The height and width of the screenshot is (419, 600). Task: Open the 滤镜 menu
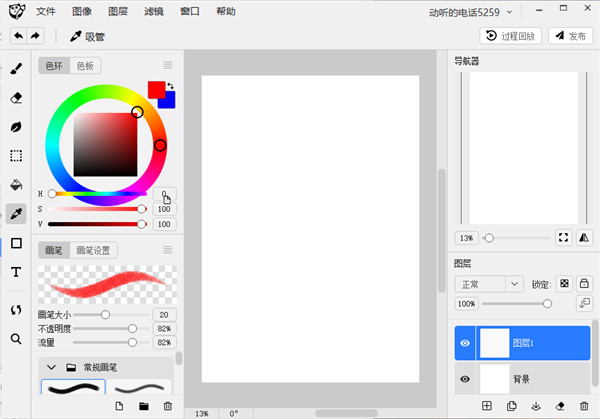coord(154,12)
